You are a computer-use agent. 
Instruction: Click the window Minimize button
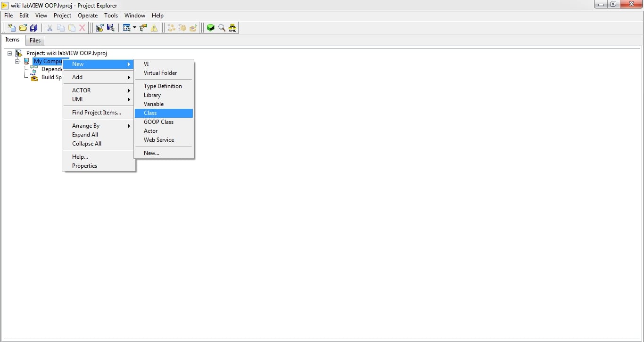[601, 4]
